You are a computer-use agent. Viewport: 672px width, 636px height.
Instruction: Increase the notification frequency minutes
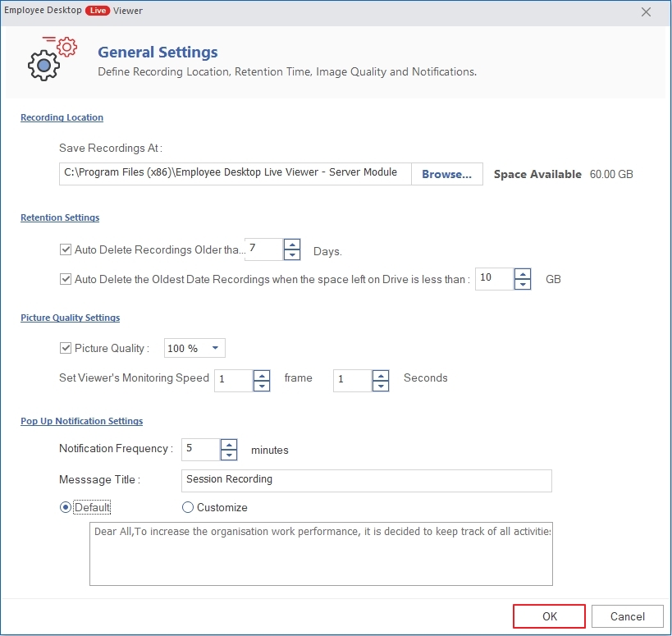[229, 444]
